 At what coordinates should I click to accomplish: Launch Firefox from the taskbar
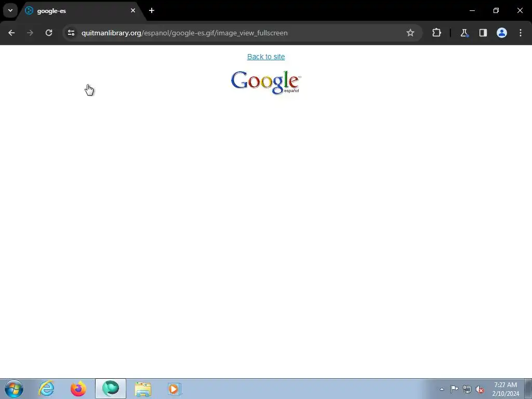(x=78, y=389)
